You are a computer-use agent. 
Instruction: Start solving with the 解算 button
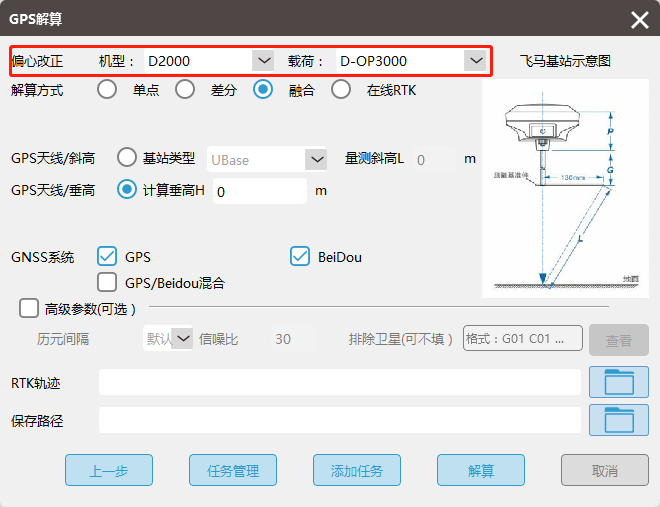click(481, 470)
